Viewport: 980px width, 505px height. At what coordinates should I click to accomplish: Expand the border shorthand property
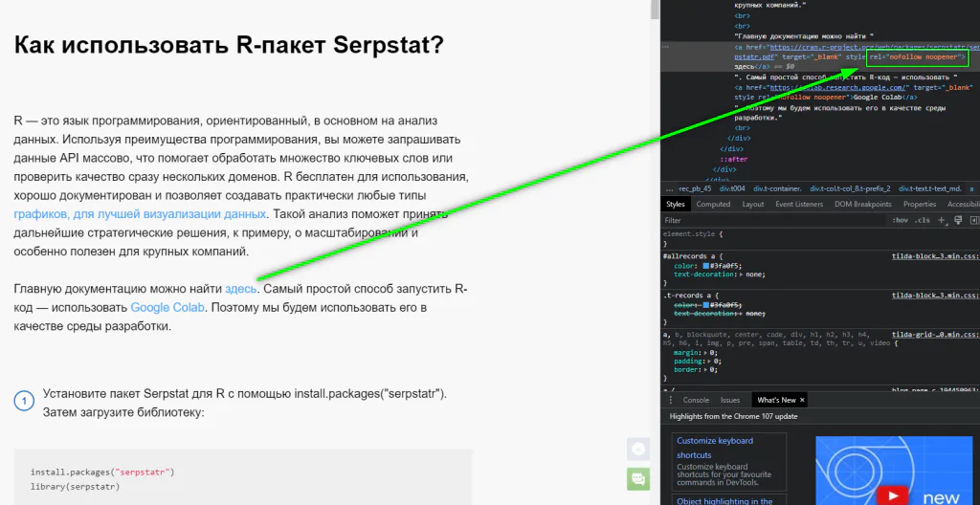point(705,369)
